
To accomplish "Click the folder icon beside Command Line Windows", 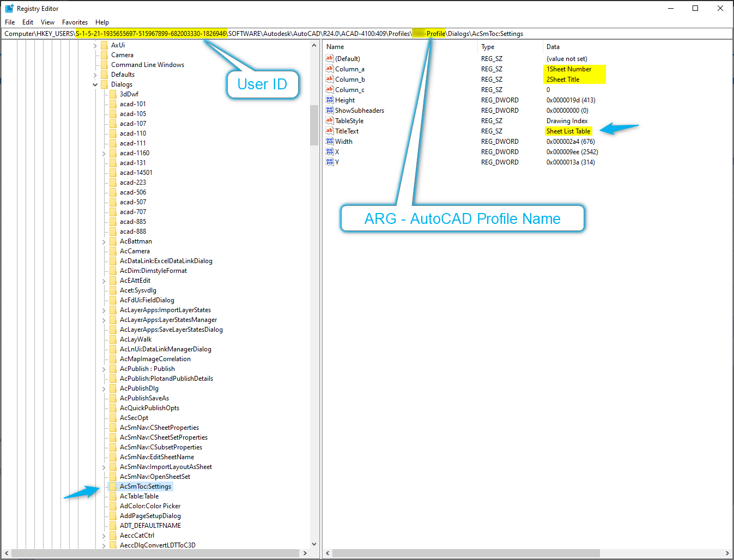I will coord(105,65).
